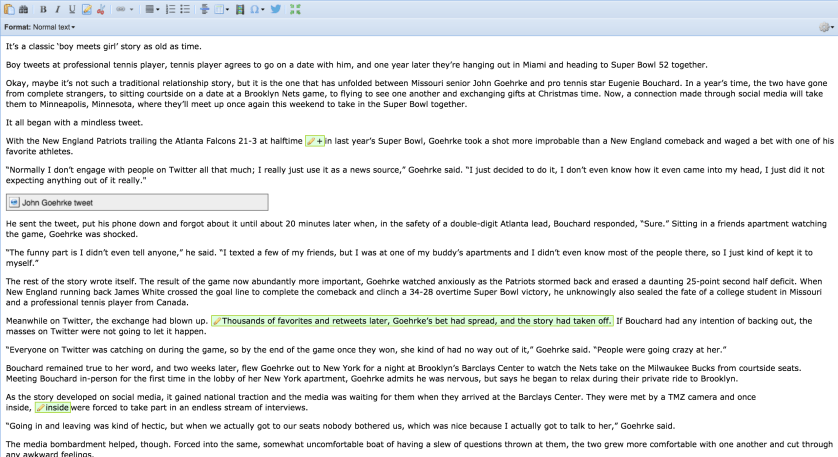This screenshot has width=838, height=457.
Task: Toggle bold formatting
Action: [44, 9]
